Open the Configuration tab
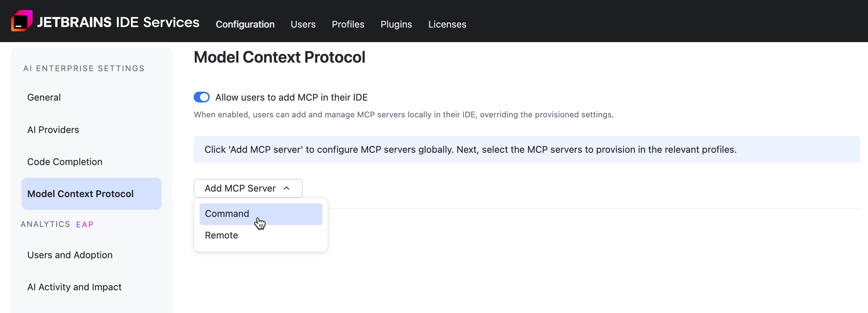868x313 pixels. tap(245, 24)
